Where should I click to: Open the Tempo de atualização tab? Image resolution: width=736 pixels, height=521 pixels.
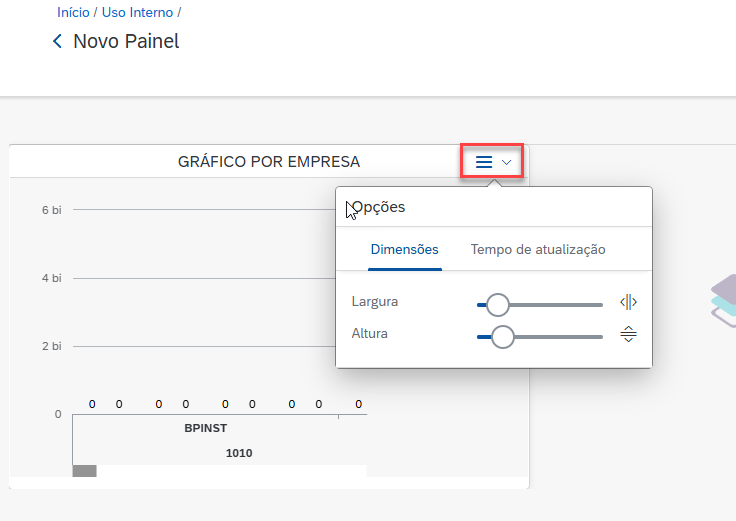click(x=538, y=249)
